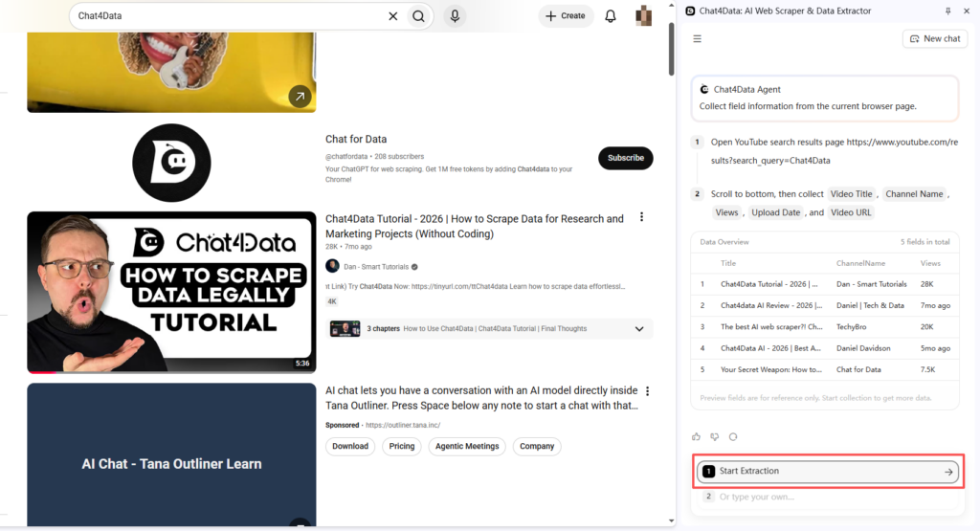Select row 2 Chat4data AI Review cell
Screen dimensions: 980x531
click(x=771, y=305)
